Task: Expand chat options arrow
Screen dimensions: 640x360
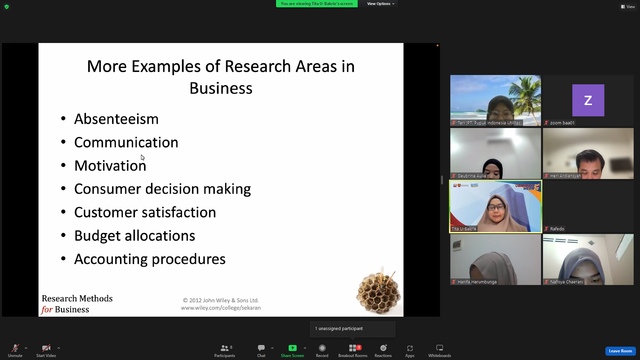Action: pos(272,348)
